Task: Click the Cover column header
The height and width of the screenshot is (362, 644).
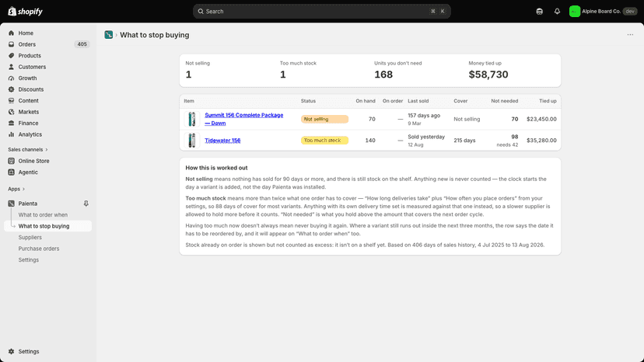Action: (460, 101)
